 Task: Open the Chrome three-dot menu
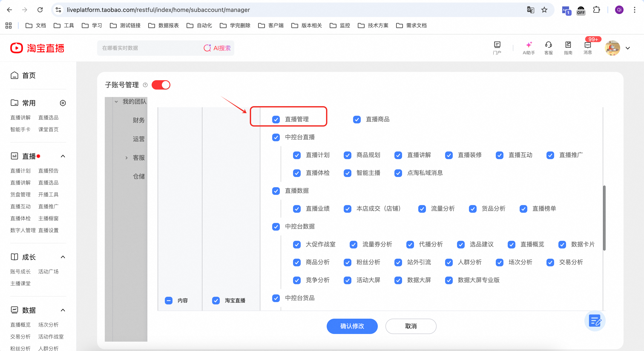click(x=634, y=10)
